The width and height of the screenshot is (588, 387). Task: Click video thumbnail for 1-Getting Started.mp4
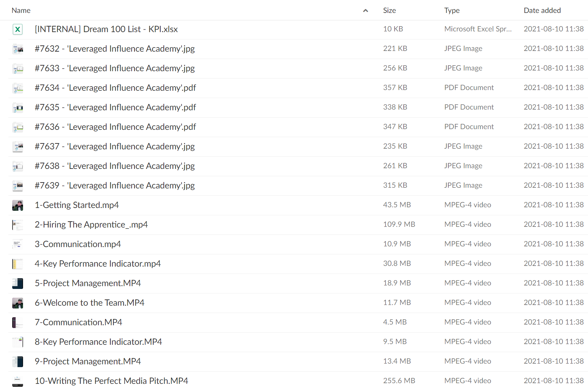coord(17,205)
